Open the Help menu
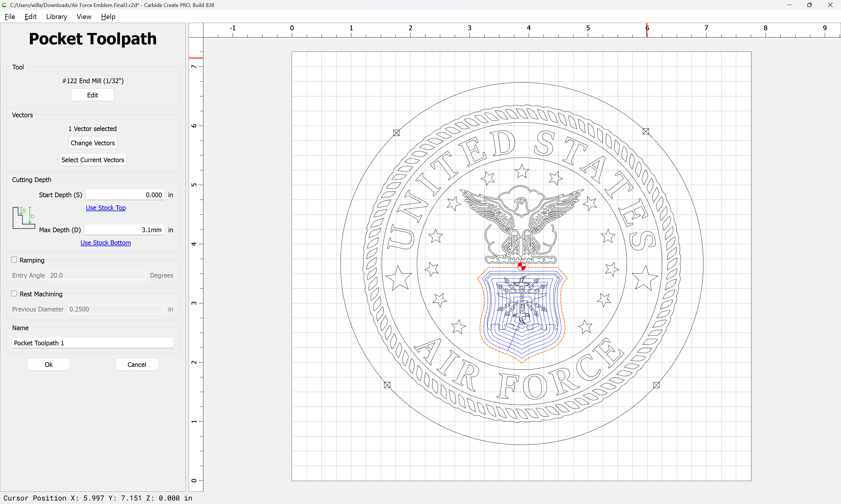Viewport: 841px width, 504px height. click(108, 17)
